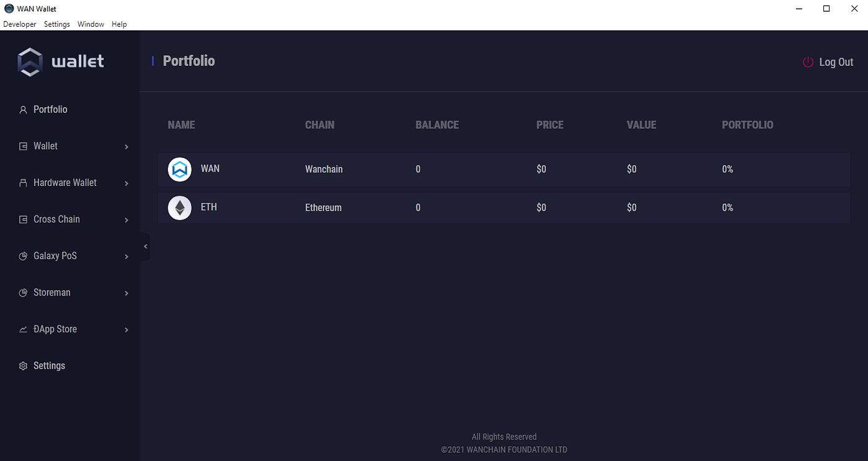Expand the Storeman submenu chevron
868x461 pixels.
[126, 293]
